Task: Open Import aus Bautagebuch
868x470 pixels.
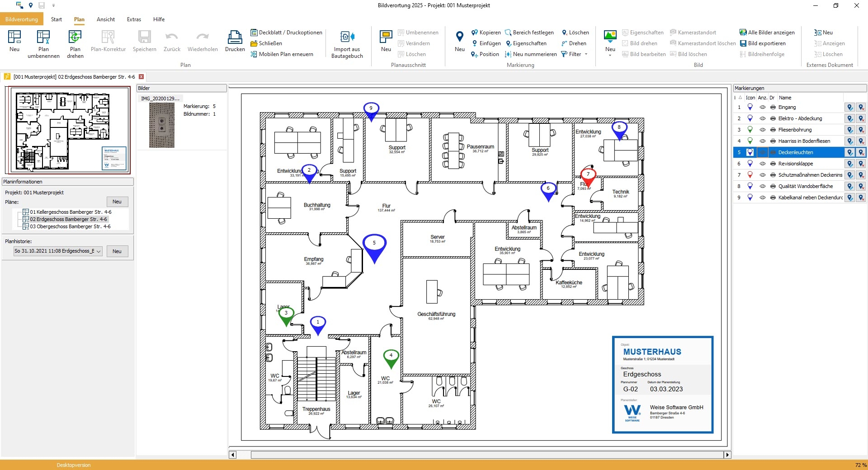Action: (347, 44)
